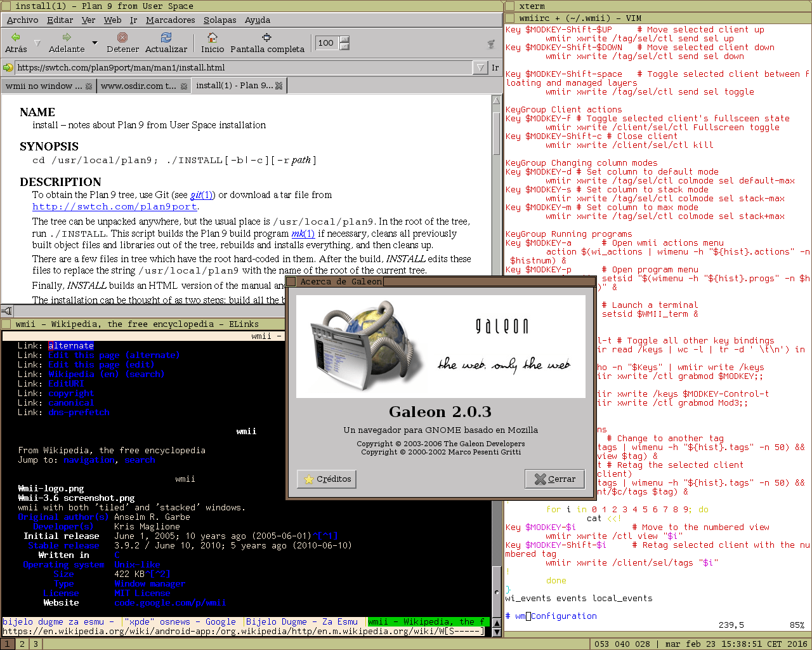
Task: Reload the page using the Actualizar icon
Action: click(166, 37)
